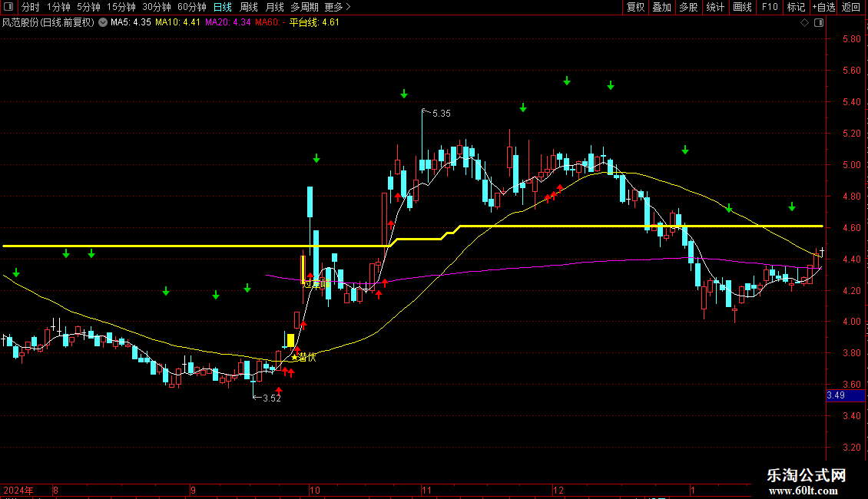The image size is (868, 499).
Task: Open F10 company information
Action: [x=770, y=7]
